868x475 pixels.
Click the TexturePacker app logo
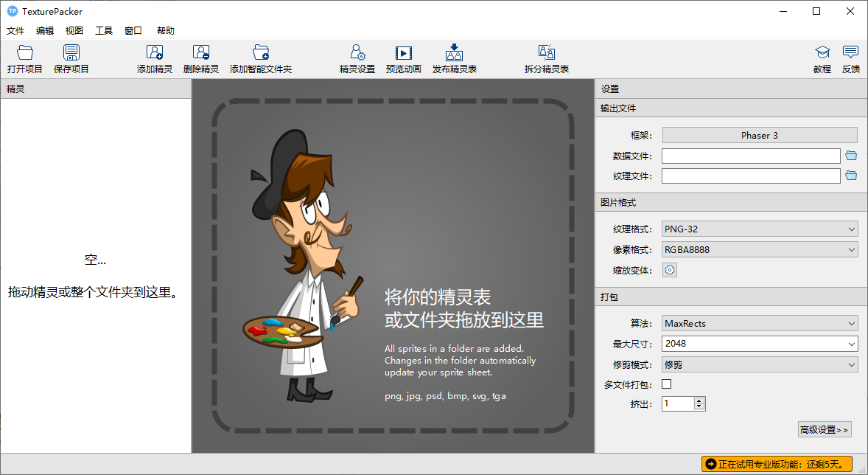pos(13,11)
